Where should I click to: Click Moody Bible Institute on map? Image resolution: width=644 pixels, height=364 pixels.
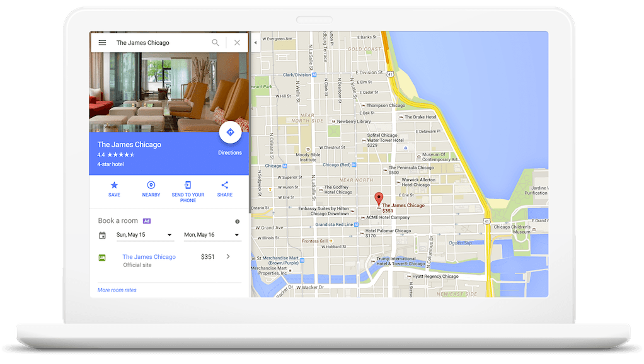click(308, 157)
